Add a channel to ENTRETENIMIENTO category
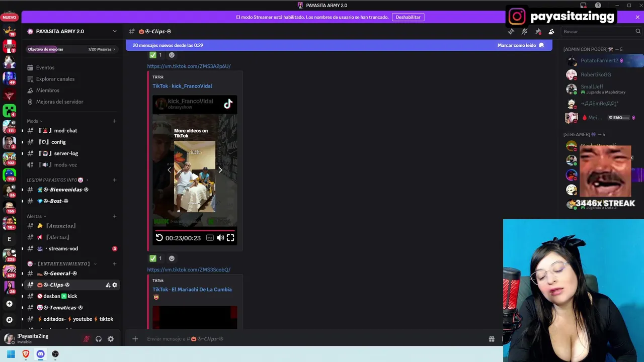The width and height of the screenshot is (644, 362). tap(115, 264)
